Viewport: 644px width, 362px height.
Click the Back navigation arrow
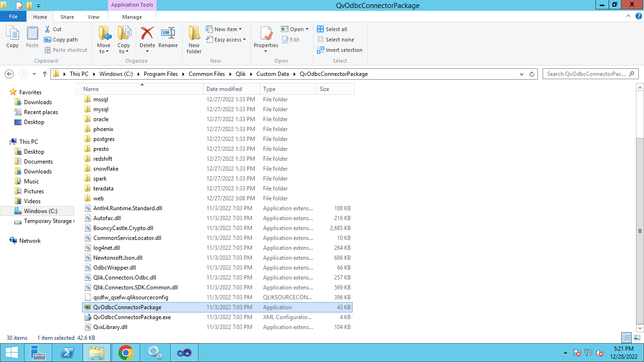tap(9, 74)
